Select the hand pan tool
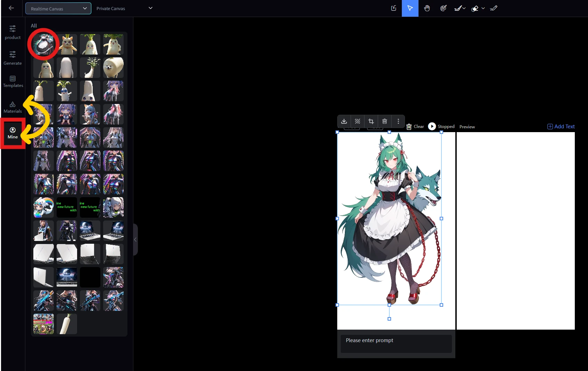Screen dimensions: 588x371 [x=427, y=8]
